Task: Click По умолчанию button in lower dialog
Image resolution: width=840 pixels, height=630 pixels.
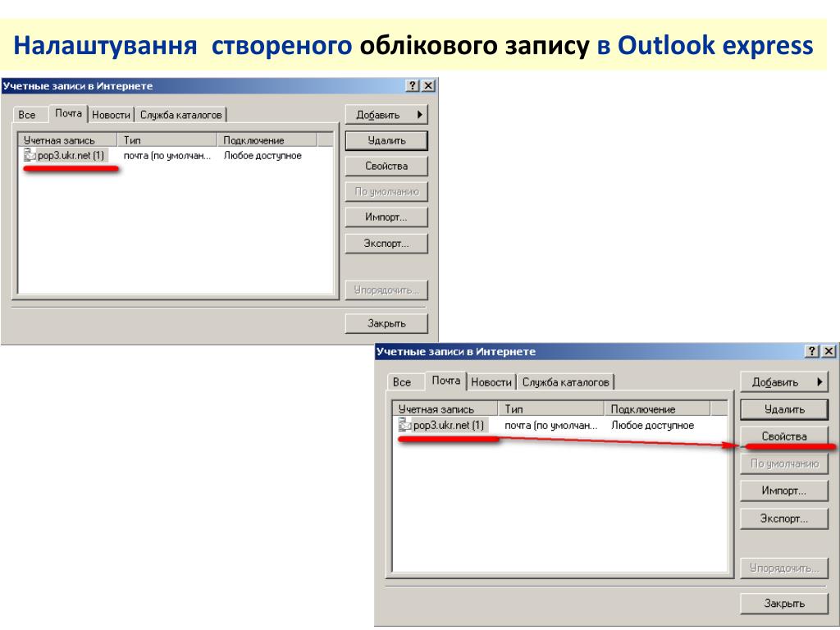Action: point(784,463)
